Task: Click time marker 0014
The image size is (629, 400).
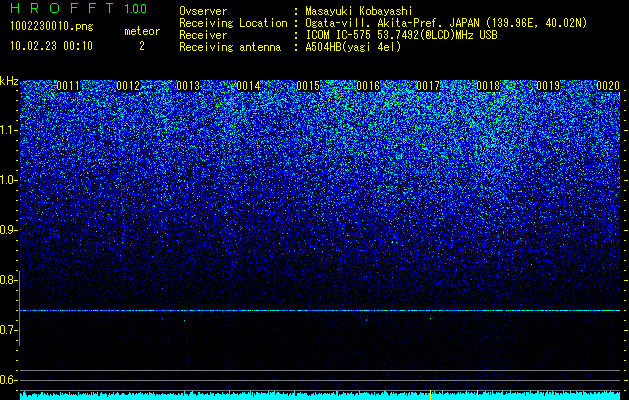Action: click(x=248, y=86)
